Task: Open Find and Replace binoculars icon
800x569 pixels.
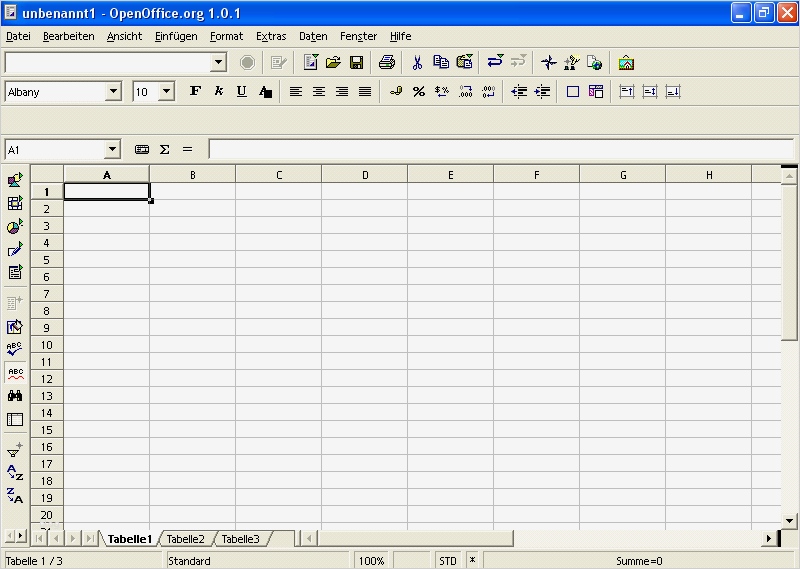Action: (15, 396)
